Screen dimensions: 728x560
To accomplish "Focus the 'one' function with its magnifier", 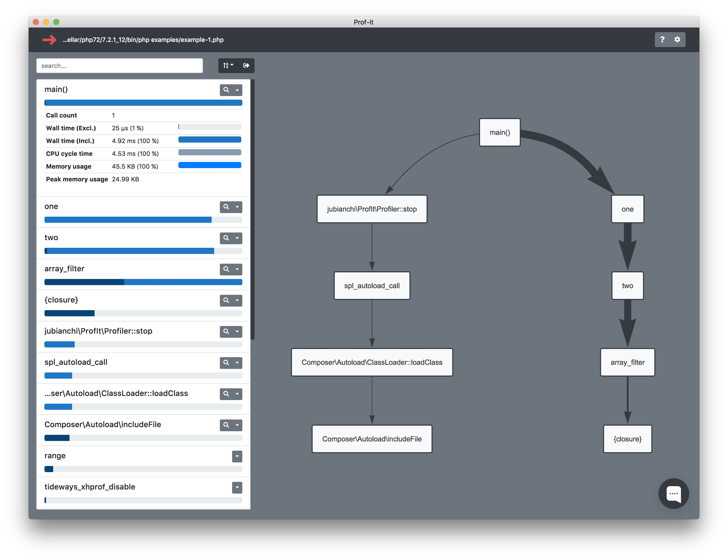I will pos(226,207).
